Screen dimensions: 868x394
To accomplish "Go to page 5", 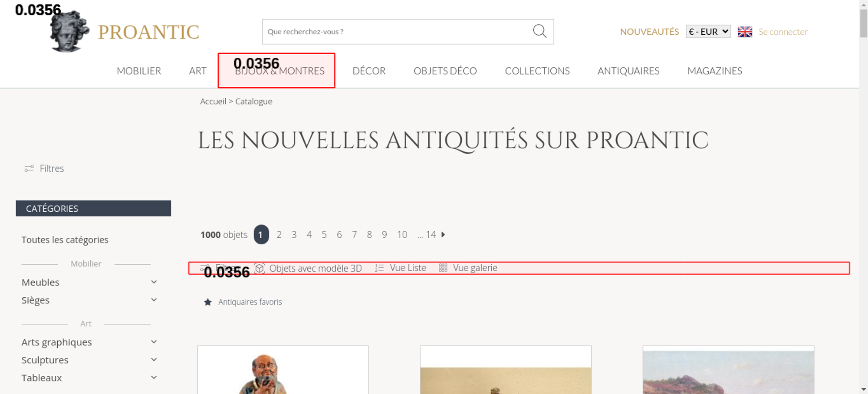I will [324, 235].
